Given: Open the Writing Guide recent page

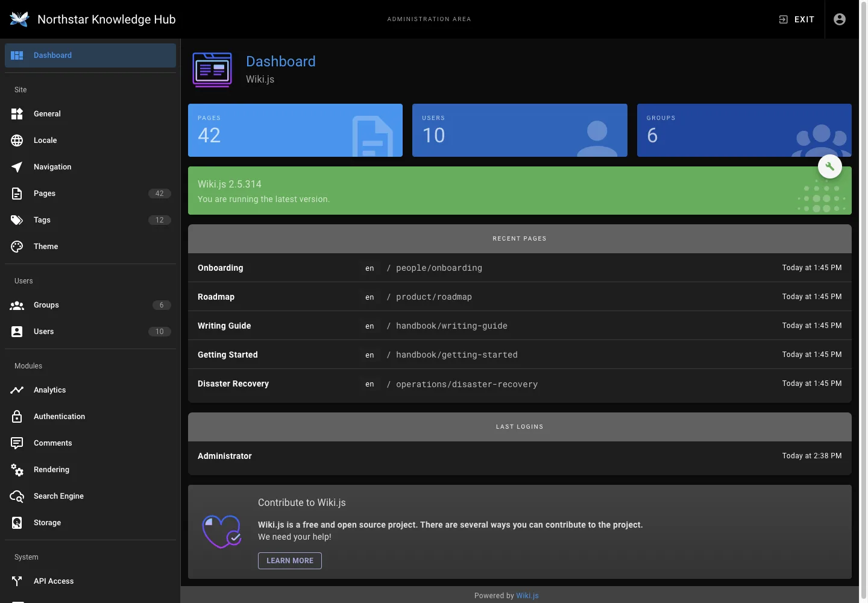Looking at the screenshot, I should click(520, 326).
